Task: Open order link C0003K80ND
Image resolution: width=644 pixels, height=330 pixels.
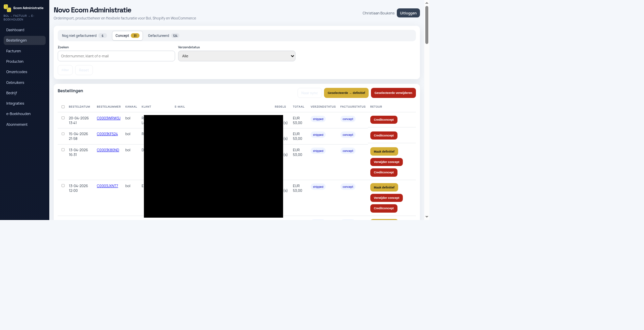Action: click(x=108, y=150)
